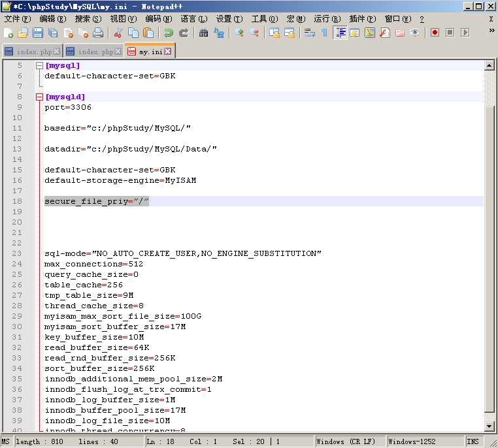Click the Zoom In icon
Viewport: 498px width, 448px height.
239,33
